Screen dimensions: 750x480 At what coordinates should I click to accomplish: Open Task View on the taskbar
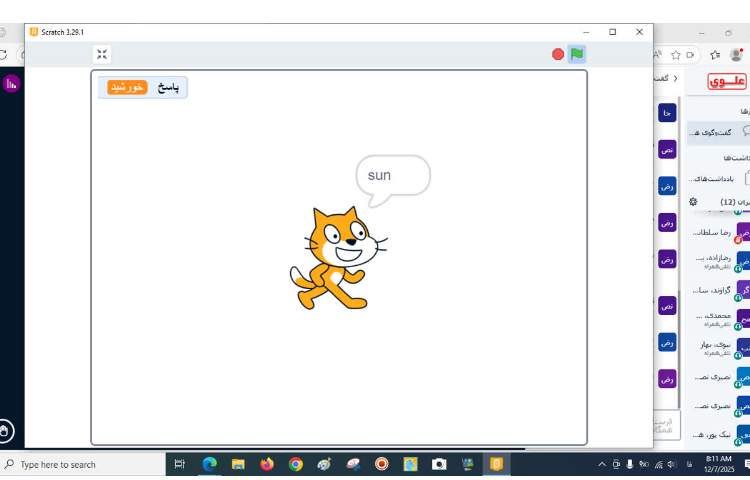click(x=180, y=464)
